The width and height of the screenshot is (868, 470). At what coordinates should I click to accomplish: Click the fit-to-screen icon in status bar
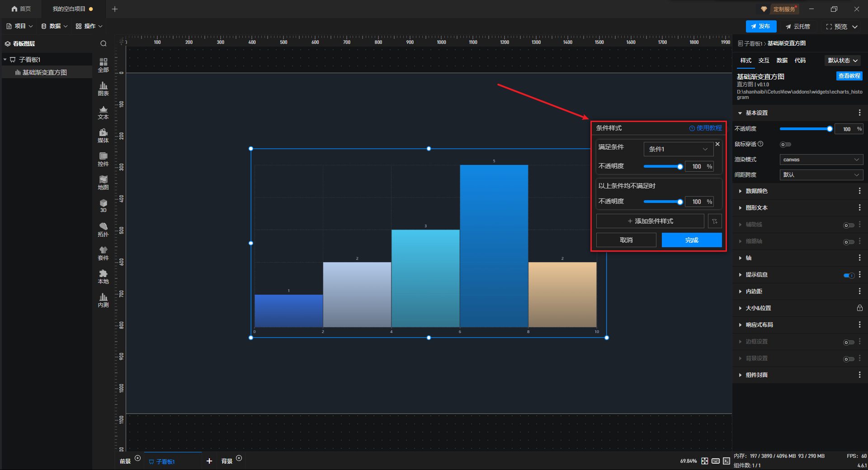(705, 461)
